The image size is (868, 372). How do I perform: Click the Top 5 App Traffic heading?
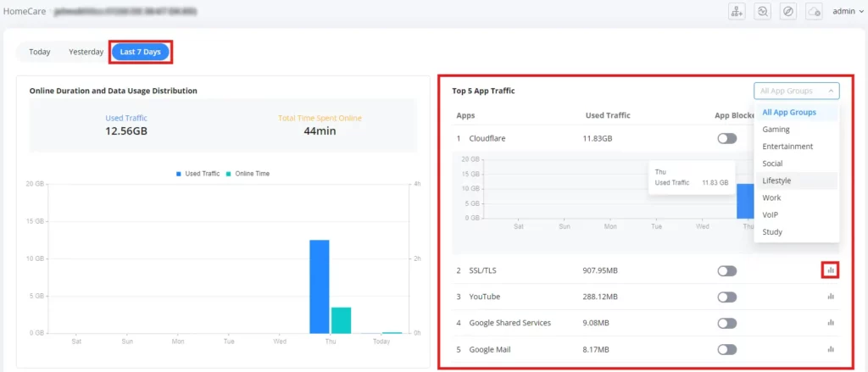point(483,91)
